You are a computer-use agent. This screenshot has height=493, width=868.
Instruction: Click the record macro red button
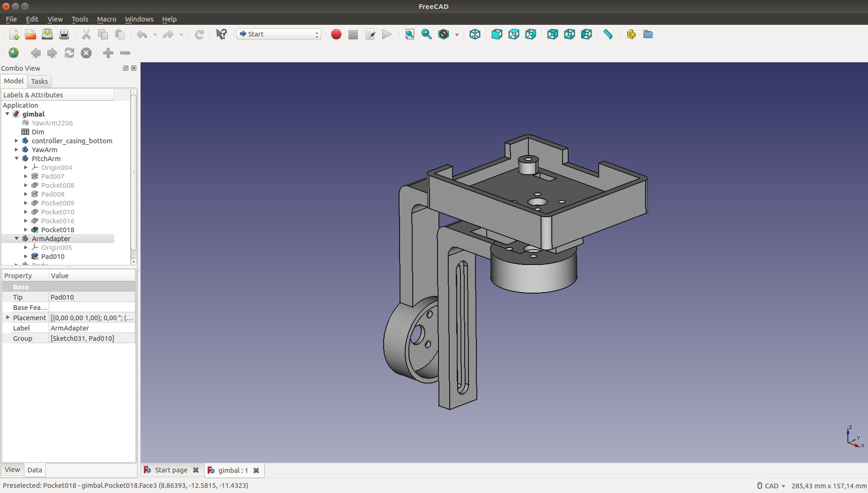336,34
